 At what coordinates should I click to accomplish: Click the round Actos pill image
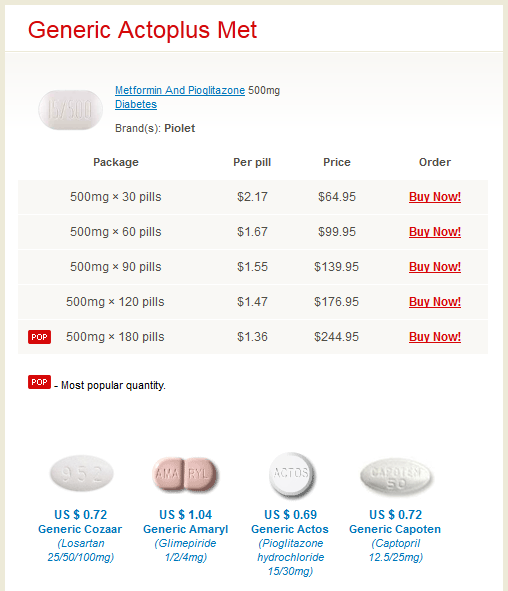(x=292, y=474)
